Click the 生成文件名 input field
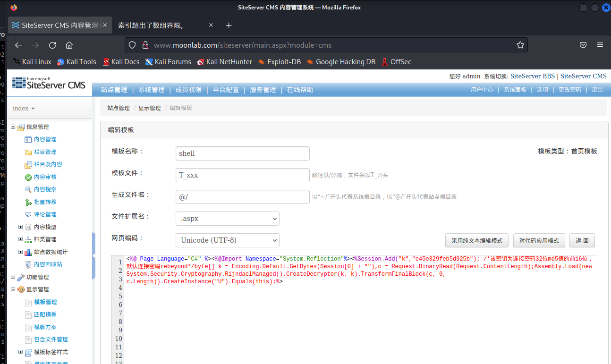This screenshot has height=364, width=611. click(243, 197)
